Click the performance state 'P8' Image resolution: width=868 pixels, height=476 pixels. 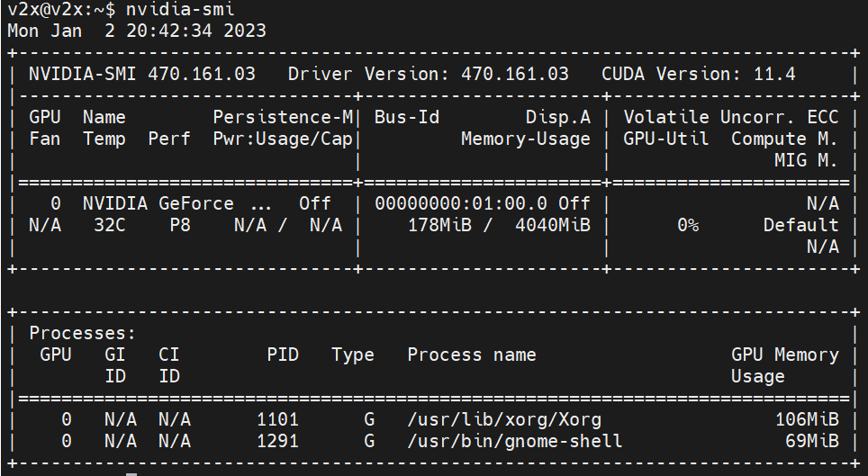click(180, 225)
